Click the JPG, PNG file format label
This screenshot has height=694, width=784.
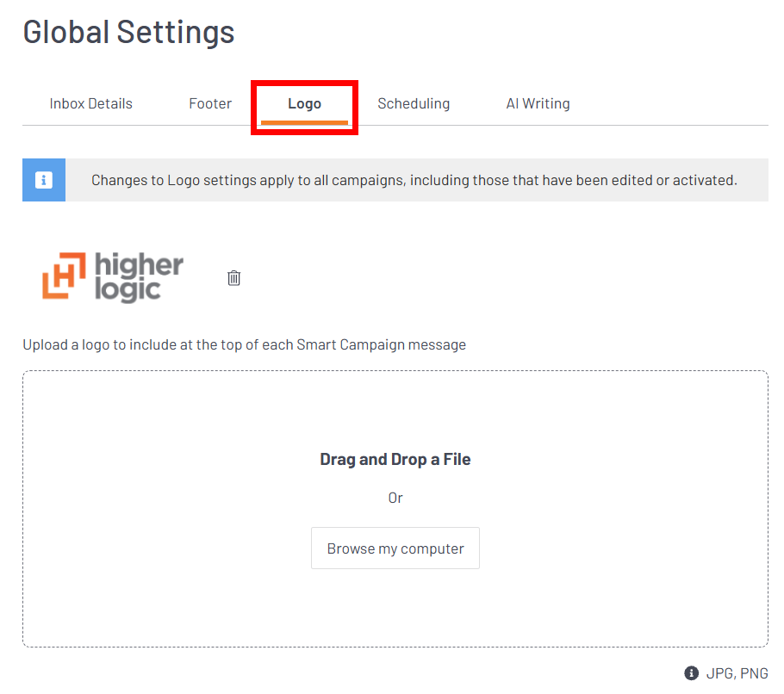point(737,672)
